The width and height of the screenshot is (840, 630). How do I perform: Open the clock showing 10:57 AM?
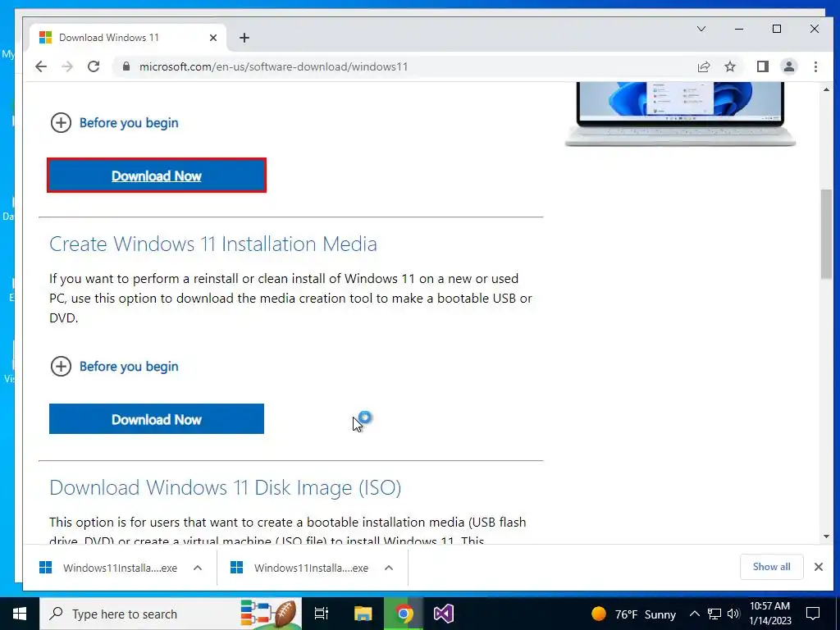[769, 614]
